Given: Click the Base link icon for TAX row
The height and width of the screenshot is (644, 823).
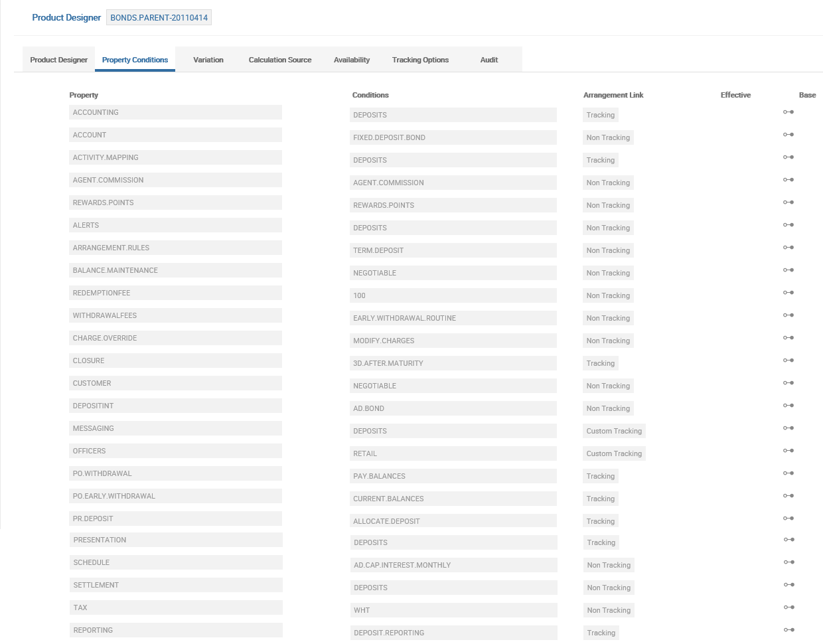Looking at the screenshot, I should tap(789, 607).
